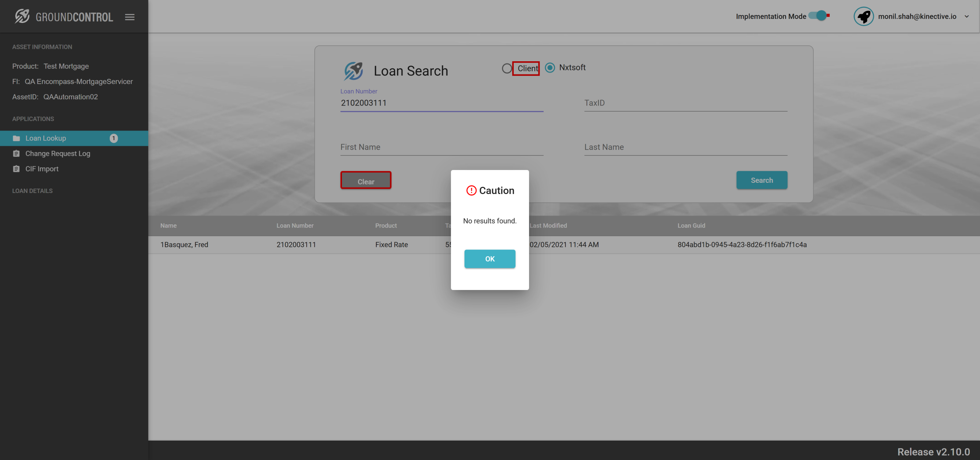The image size is (980, 460).
Task: Click the Clear button
Action: click(x=366, y=181)
